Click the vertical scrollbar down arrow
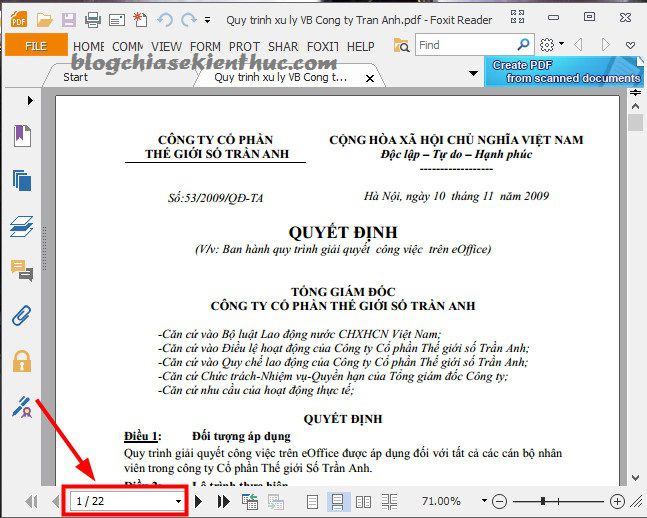 click(x=635, y=478)
